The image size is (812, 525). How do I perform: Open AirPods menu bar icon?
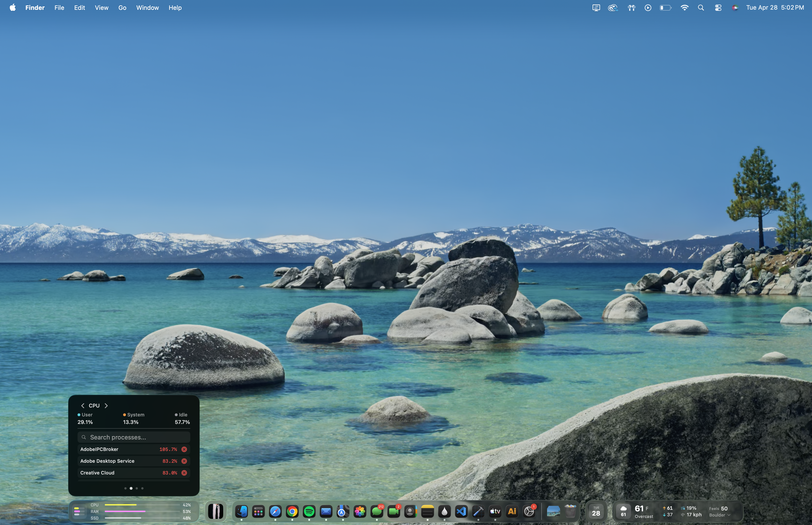(x=631, y=8)
